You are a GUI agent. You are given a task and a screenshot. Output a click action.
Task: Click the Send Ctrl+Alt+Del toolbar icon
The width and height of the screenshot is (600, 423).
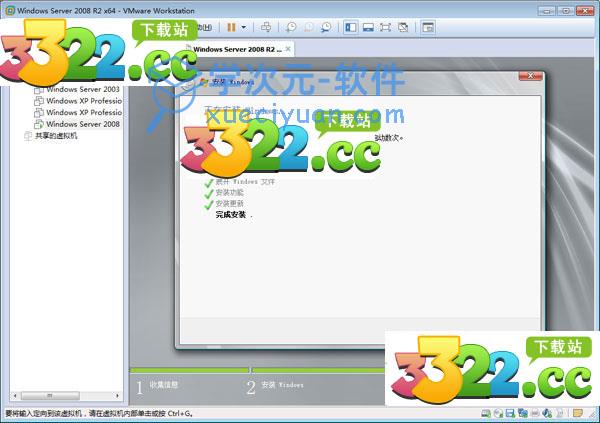[266, 27]
